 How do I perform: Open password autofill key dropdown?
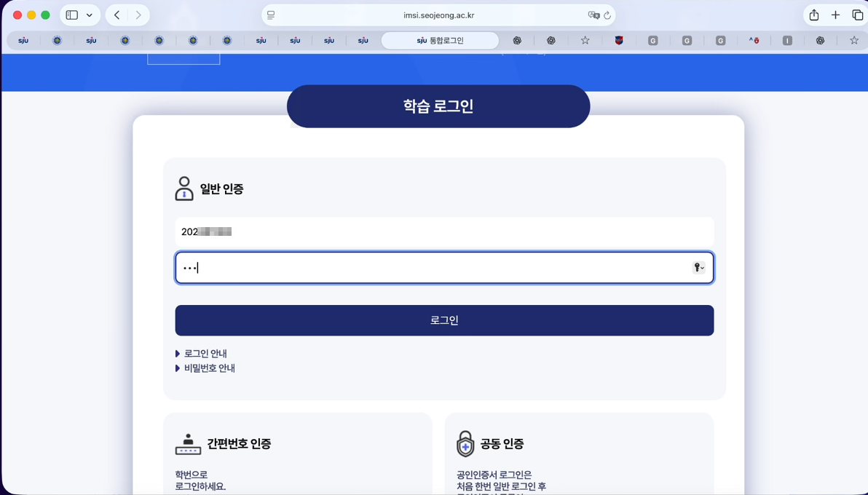[698, 268]
